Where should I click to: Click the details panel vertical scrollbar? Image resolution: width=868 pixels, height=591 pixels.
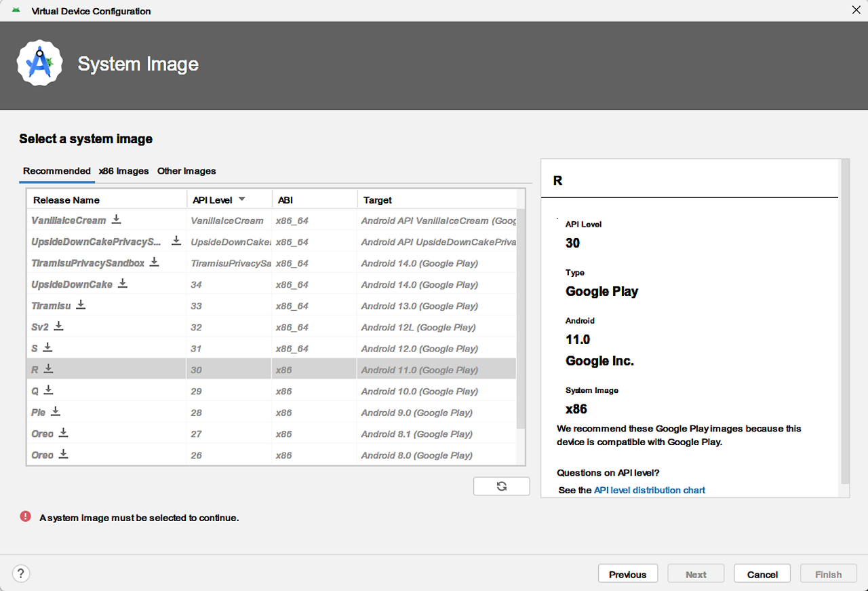click(845, 320)
